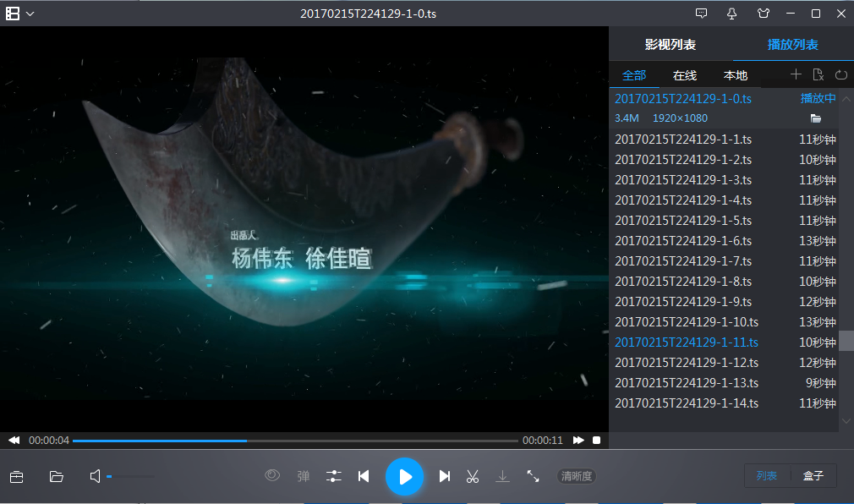
Task: Select the 在线 filter tab
Action: [x=685, y=75]
